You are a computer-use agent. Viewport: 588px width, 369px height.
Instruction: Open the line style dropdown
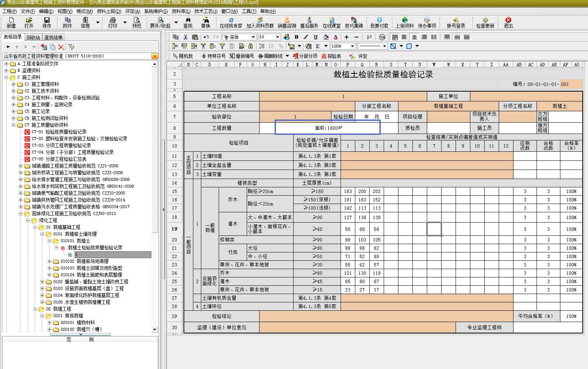(x=384, y=46)
